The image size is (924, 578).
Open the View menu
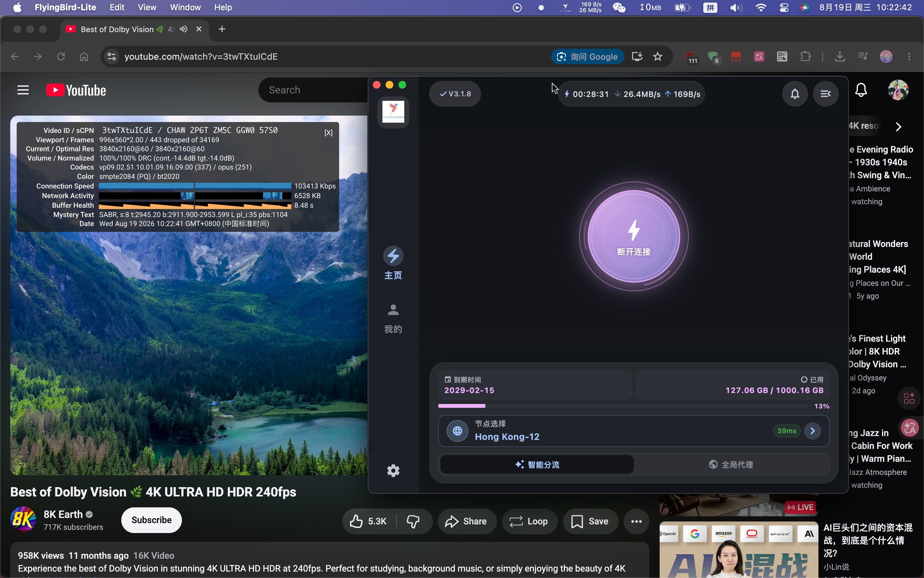coord(147,7)
